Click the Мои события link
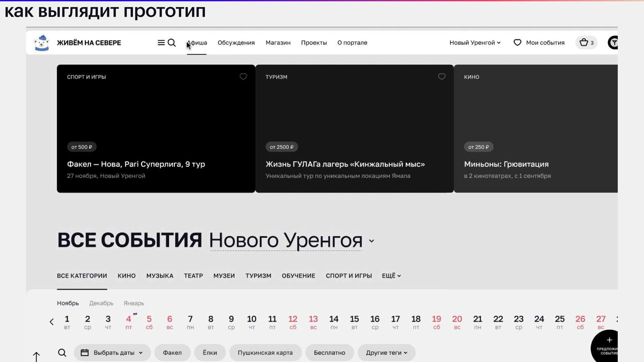This screenshot has width=644, height=362. tap(539, 43)
